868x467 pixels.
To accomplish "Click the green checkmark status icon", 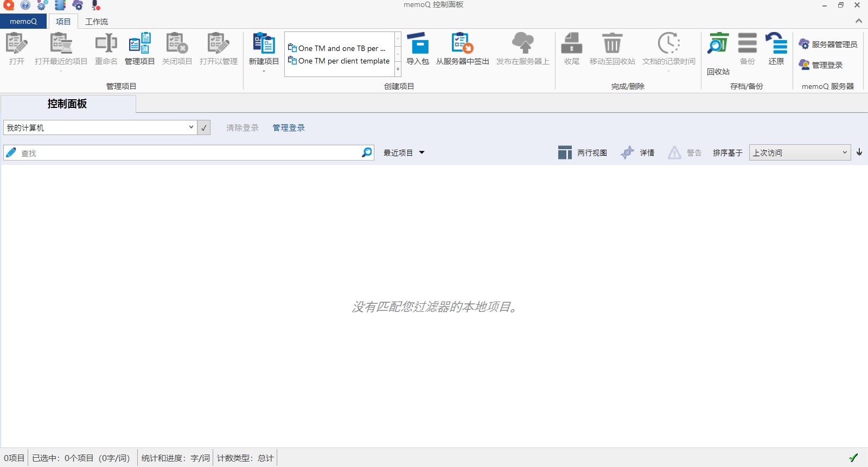I will pyautogui.click(x=853, y=458).
